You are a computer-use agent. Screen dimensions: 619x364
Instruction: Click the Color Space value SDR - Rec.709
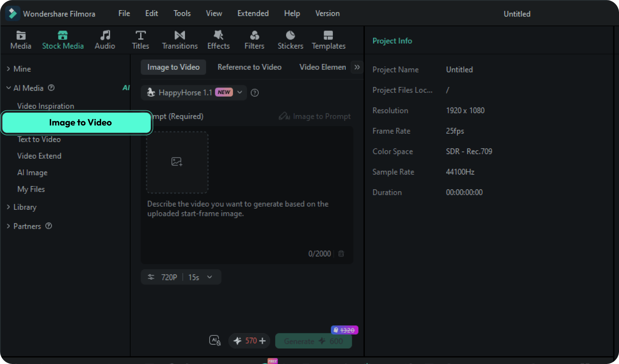tap(469, 151)
